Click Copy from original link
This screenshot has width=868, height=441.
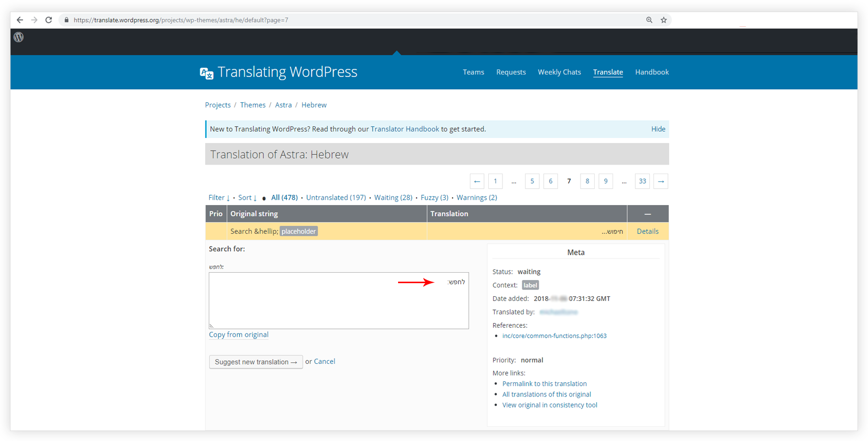point(239,335)
